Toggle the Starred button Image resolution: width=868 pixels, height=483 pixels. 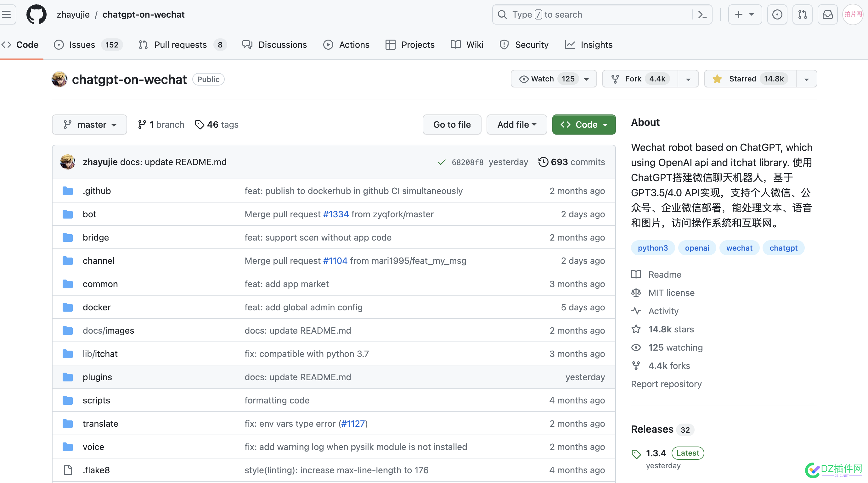pyautogui.click(x=750, y=79)
